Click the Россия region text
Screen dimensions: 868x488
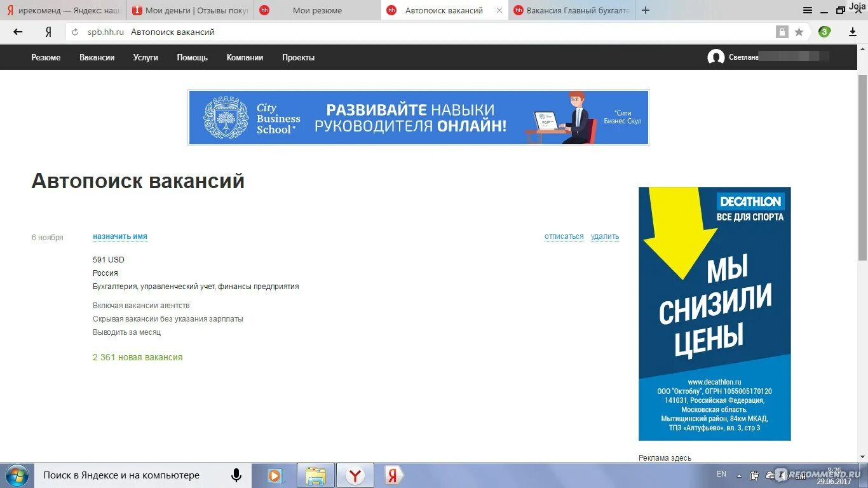(x=105, y=273)
